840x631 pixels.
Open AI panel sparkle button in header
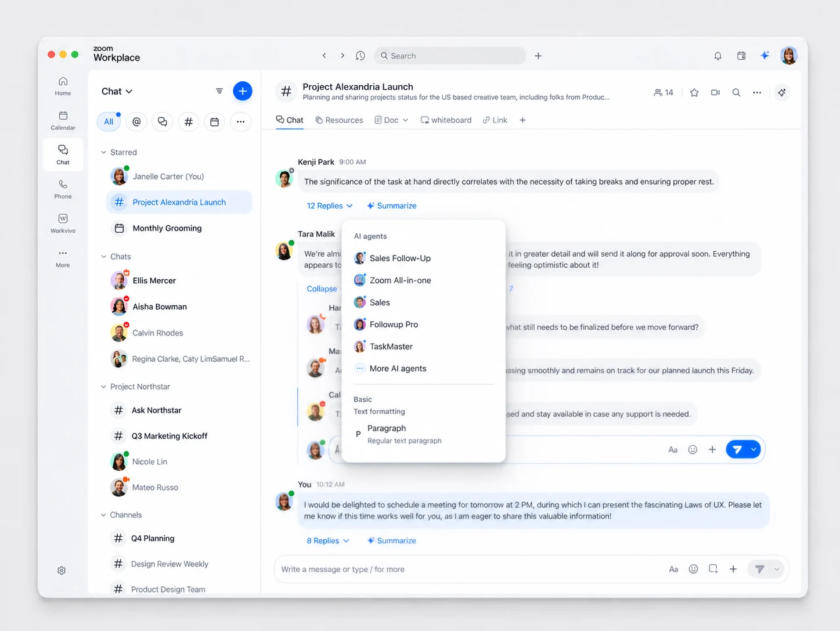(x=782, y=92)
